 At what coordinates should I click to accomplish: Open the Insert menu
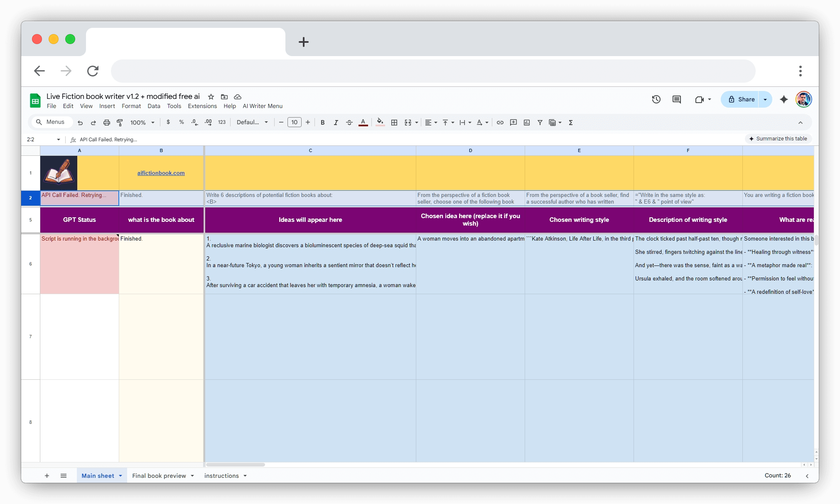(x=107, y=106)
